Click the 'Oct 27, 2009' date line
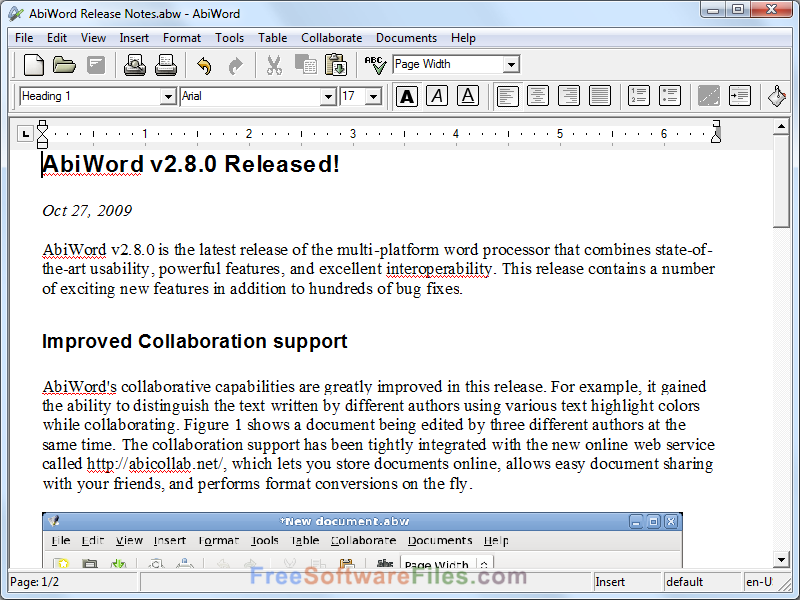Image resolution: width=800 pixels, height=600 pixels. [x=87, y=211]
